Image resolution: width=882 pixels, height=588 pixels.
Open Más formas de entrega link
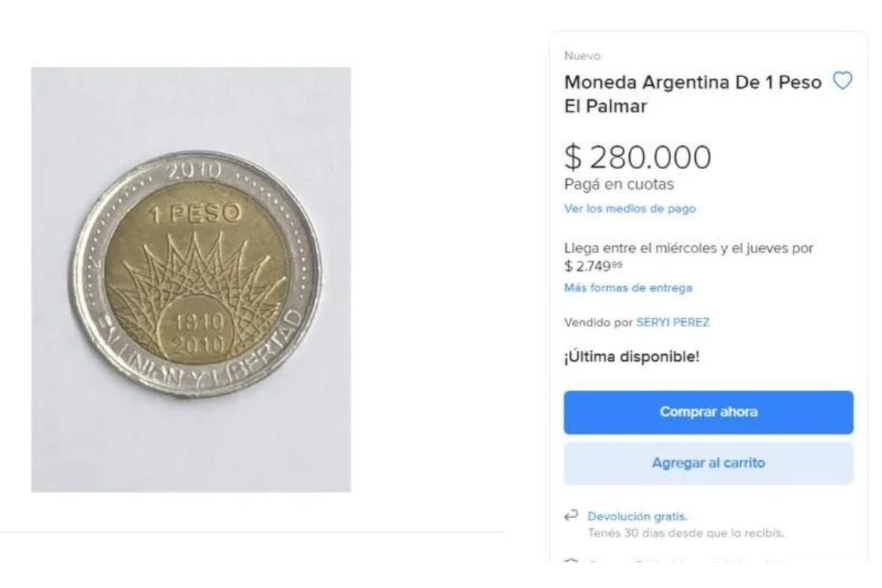628,287
